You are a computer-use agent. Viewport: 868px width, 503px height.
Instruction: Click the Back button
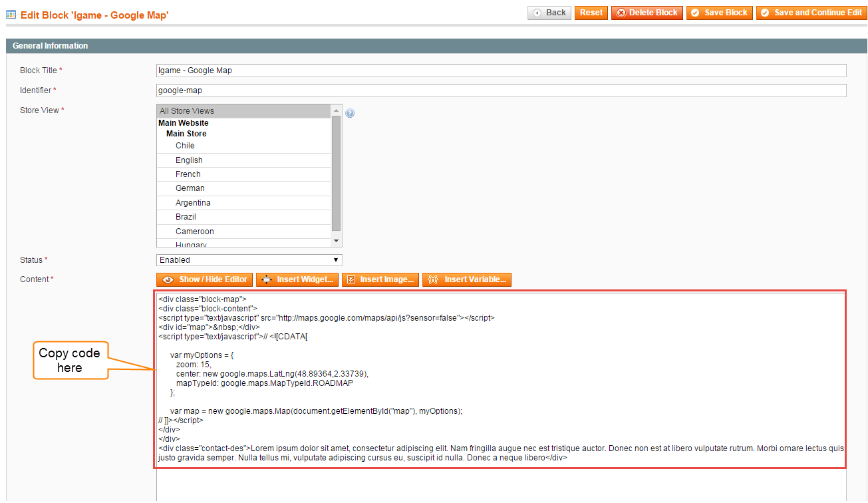pos(549,13)
